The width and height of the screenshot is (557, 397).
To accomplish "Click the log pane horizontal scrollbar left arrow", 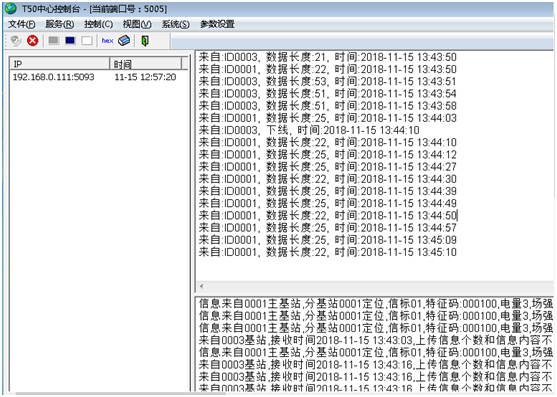I will pyautogui.click(x=201, y=286).
